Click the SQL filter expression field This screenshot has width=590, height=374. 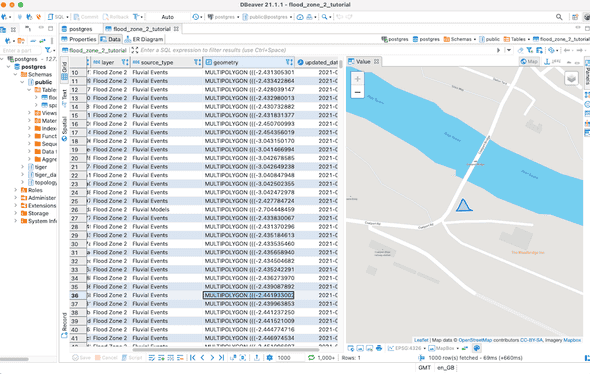[x=316, y=50]
